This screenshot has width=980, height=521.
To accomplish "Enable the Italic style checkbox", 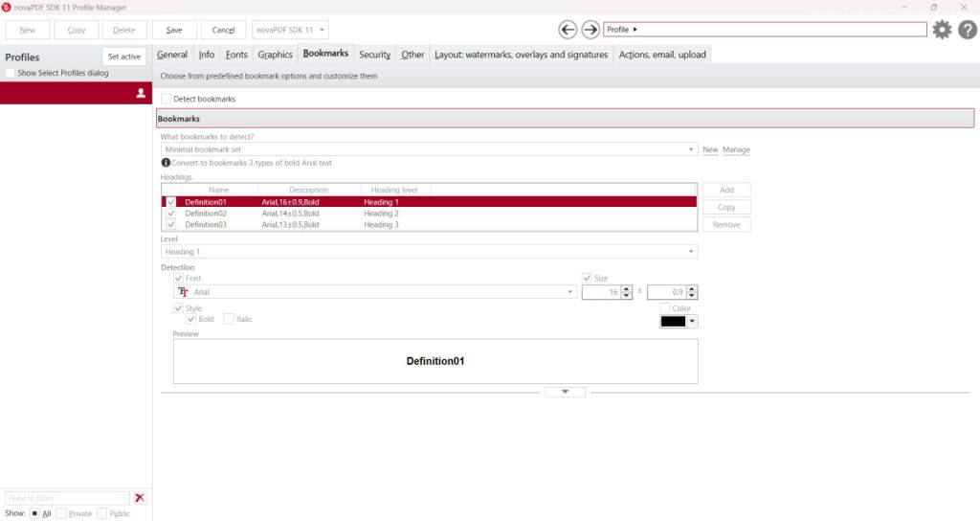I will click(229, 319).
